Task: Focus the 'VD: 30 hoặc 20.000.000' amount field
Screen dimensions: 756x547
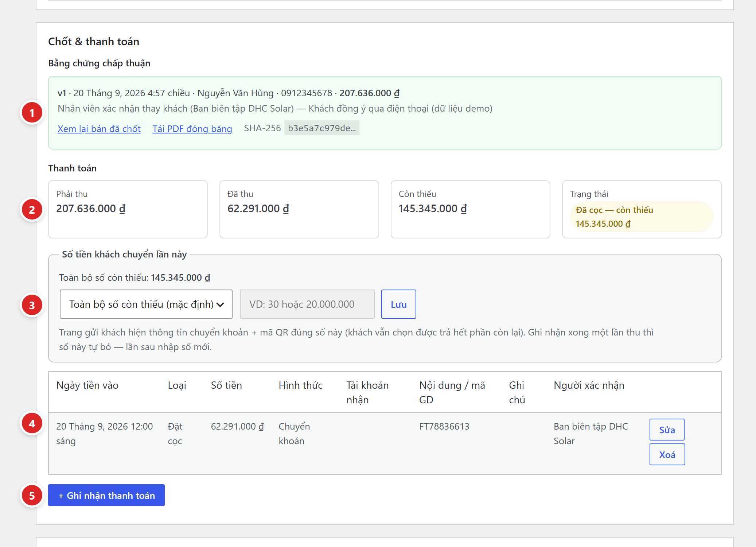Action: point(307,304)
